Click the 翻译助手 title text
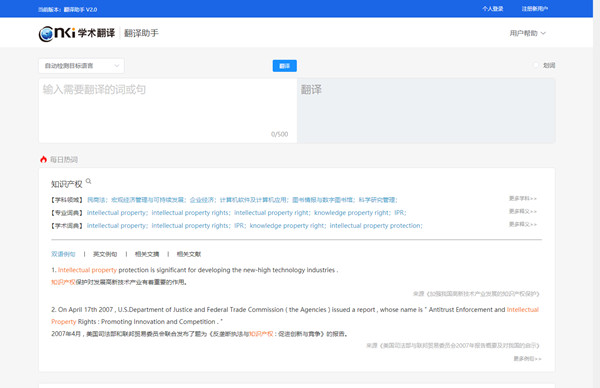The image size is (600, 388). pyautogui.click(x=141, y=33)
